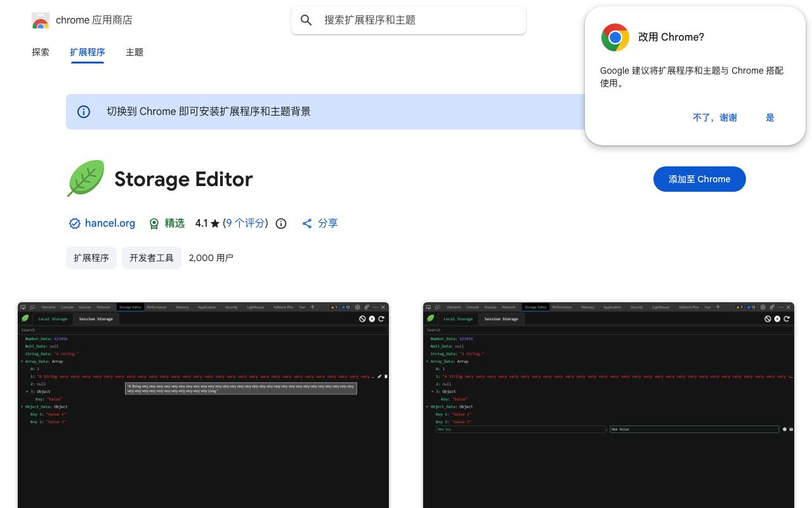Click the 精选 featured badge

pyautogui.click(x=167, y=224)
